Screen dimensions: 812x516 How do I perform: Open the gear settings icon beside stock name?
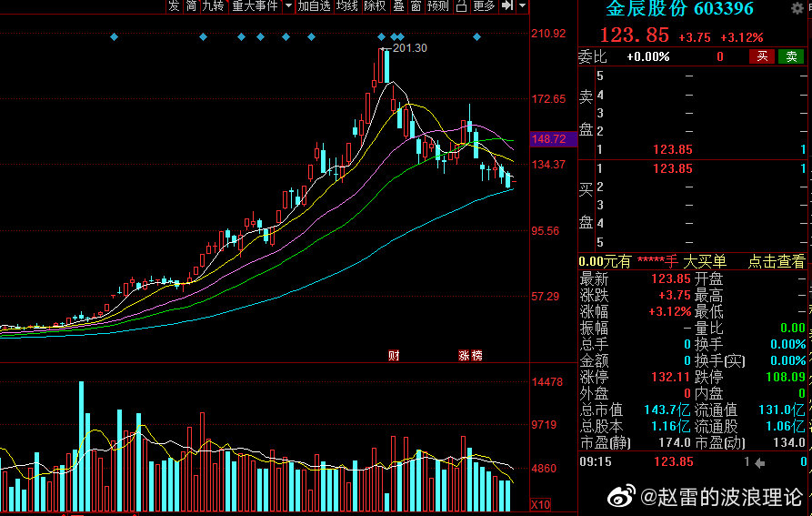(798, 9)
